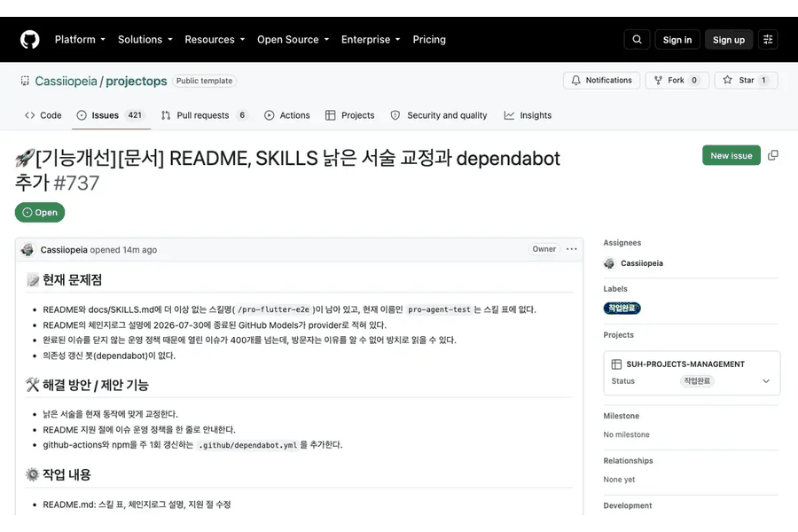Click the 'pro-agent-test' code text

tap(439, 309)
